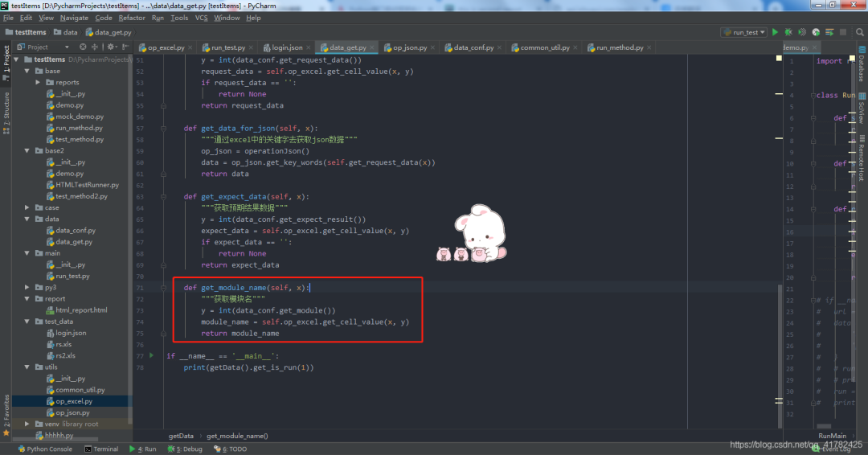868x455 pixels.
Task: Click the profile run icon
Action: pos(816,32)
